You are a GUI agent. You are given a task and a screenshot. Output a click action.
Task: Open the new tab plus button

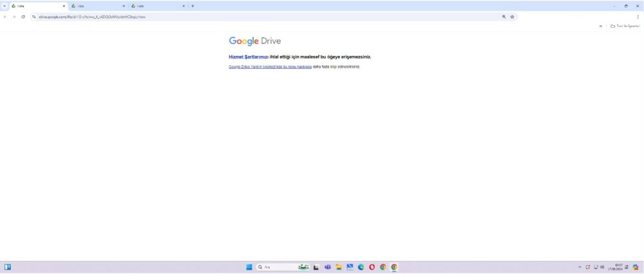192,6
